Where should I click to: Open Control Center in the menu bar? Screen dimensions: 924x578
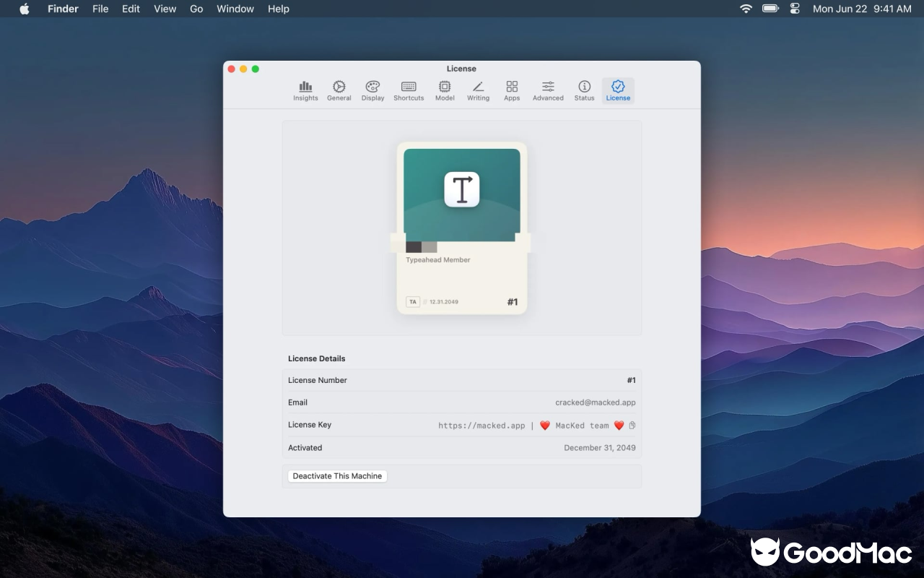point(795,9)
